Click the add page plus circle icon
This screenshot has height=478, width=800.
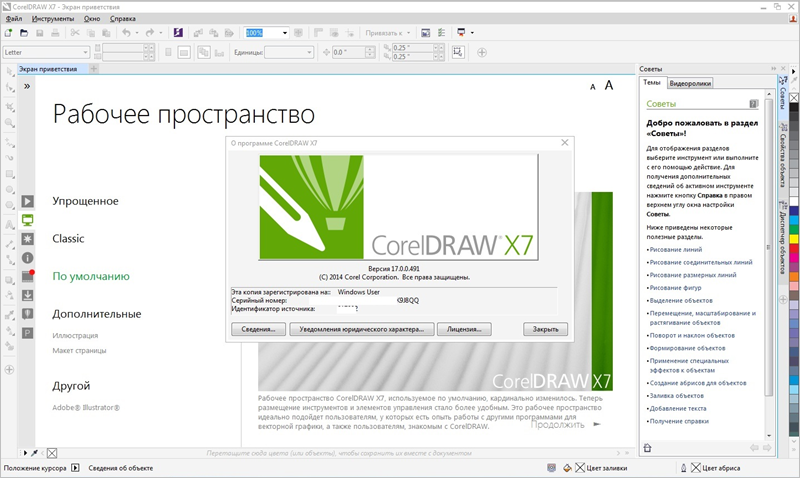point(482,53)
